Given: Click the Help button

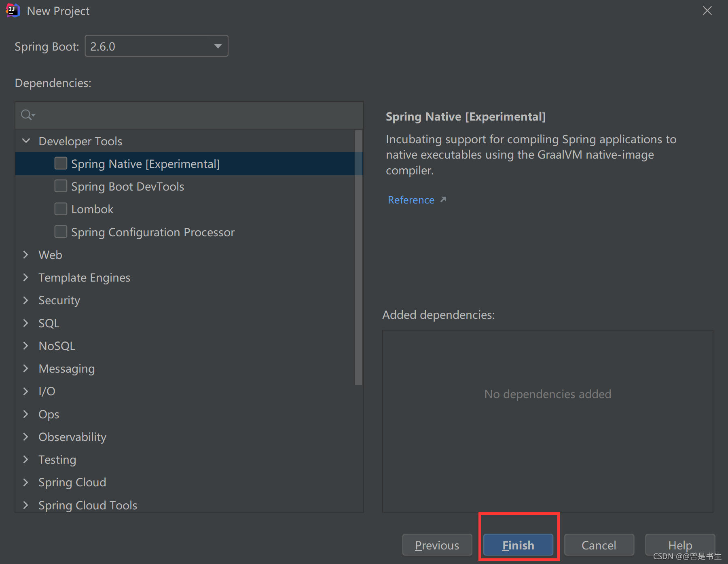Looking at the screenshot, I should 680,545.
